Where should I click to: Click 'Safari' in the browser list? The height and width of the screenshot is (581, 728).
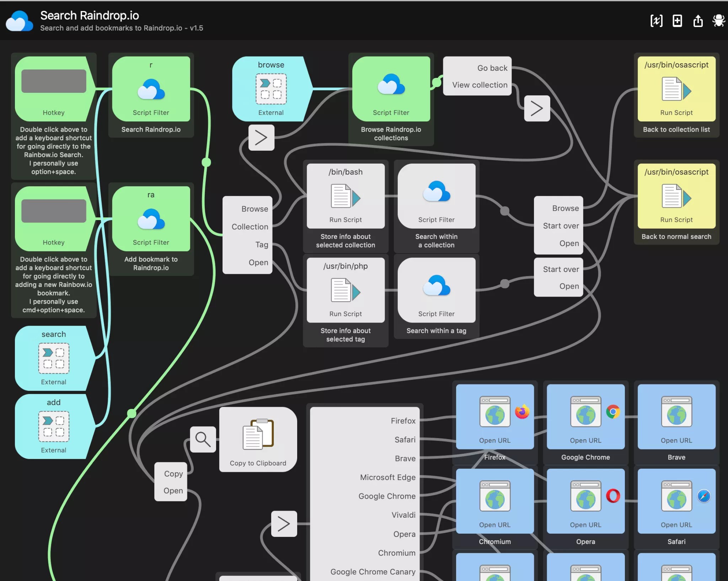click(x=405, y=440)
